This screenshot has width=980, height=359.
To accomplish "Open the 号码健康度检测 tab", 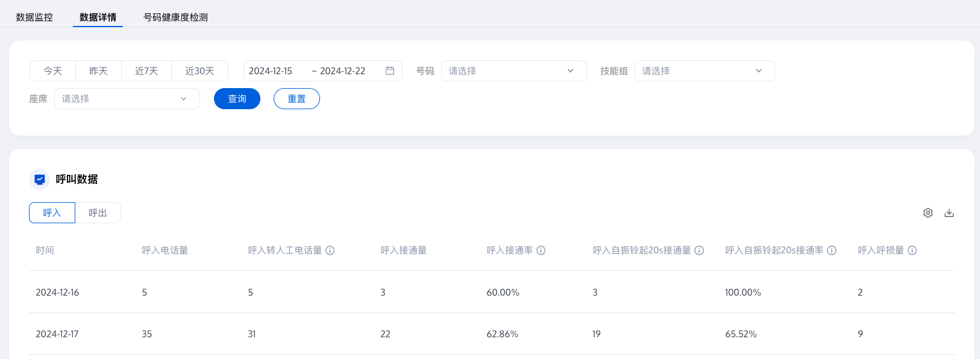I will coord(175,17).
